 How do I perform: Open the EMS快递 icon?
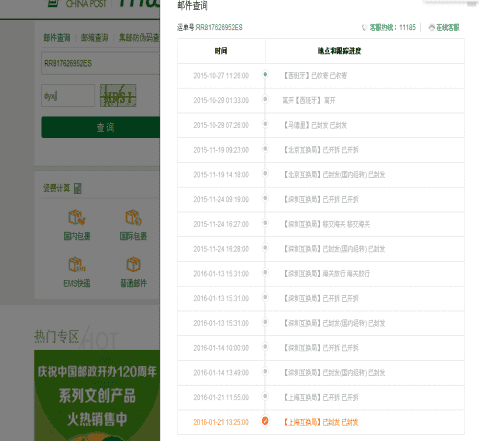click(x=77, y=265)
